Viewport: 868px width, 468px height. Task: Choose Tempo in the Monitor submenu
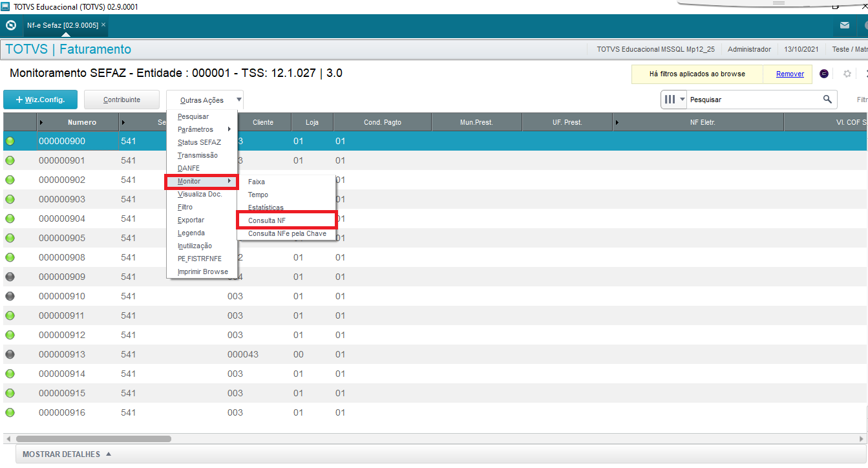pyautogui.click(x=286, y=195)
